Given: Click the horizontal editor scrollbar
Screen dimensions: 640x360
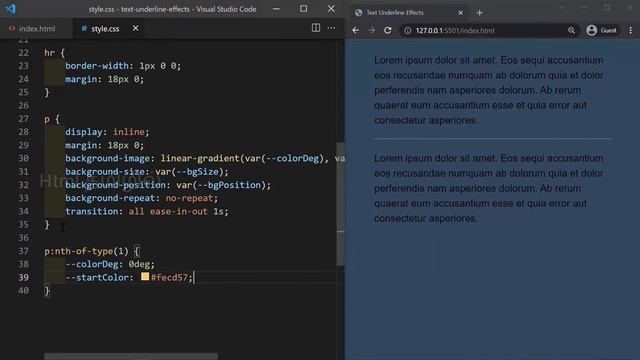Looking at the screenshot, I should click(x=131, y=356).
